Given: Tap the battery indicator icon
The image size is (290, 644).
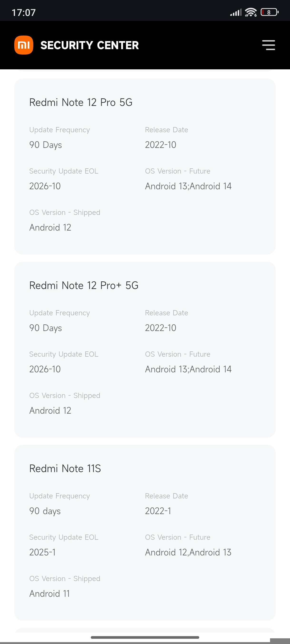Looking at the screenshot, I should [269, 12].
